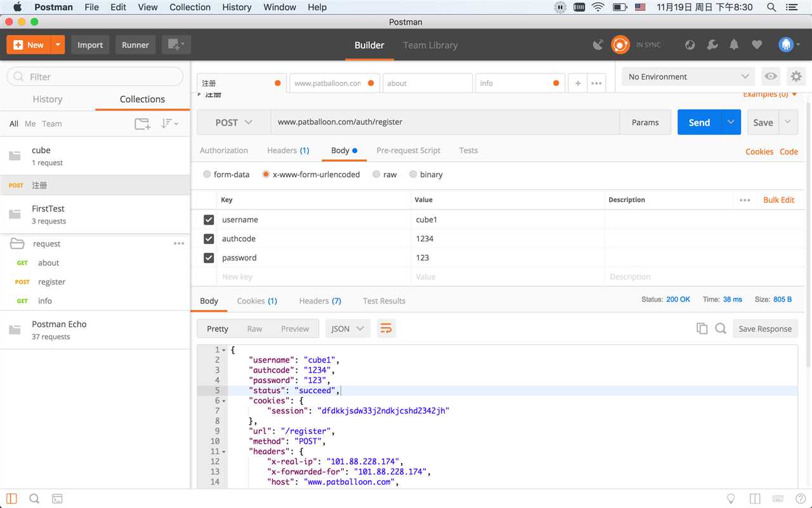Open the Save button dropdown arrow
812x508 pixels.
tap(789, 122)
